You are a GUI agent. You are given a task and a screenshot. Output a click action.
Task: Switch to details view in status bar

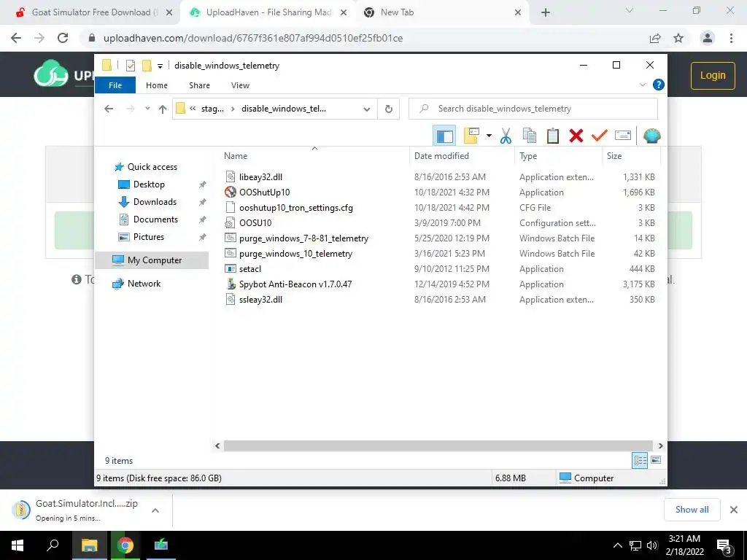640,460
